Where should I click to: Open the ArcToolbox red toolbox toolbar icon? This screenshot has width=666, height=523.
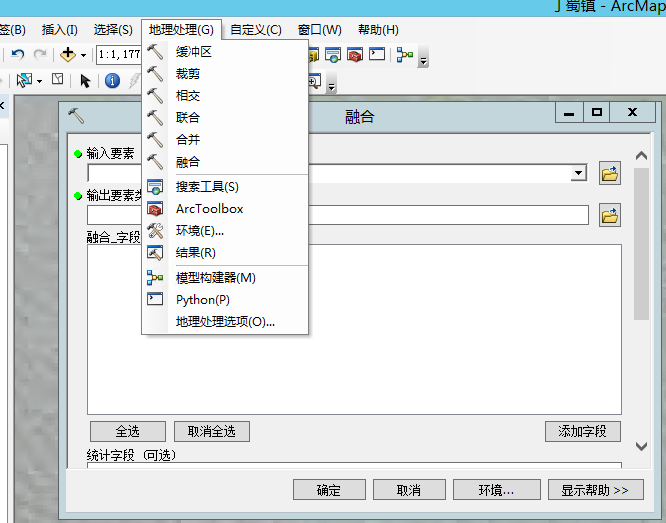(355, 54)
